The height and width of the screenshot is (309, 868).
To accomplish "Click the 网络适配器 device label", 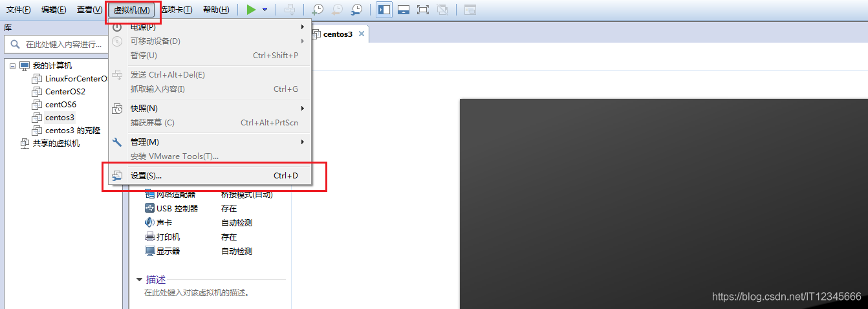I will pyautogui.click(x=176, y=194).
